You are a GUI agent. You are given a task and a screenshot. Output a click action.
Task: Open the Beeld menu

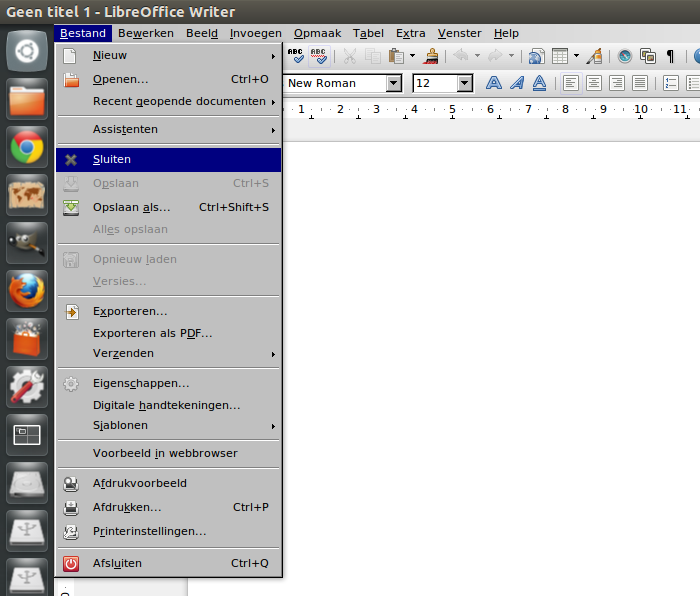click(x=202, y=33)
